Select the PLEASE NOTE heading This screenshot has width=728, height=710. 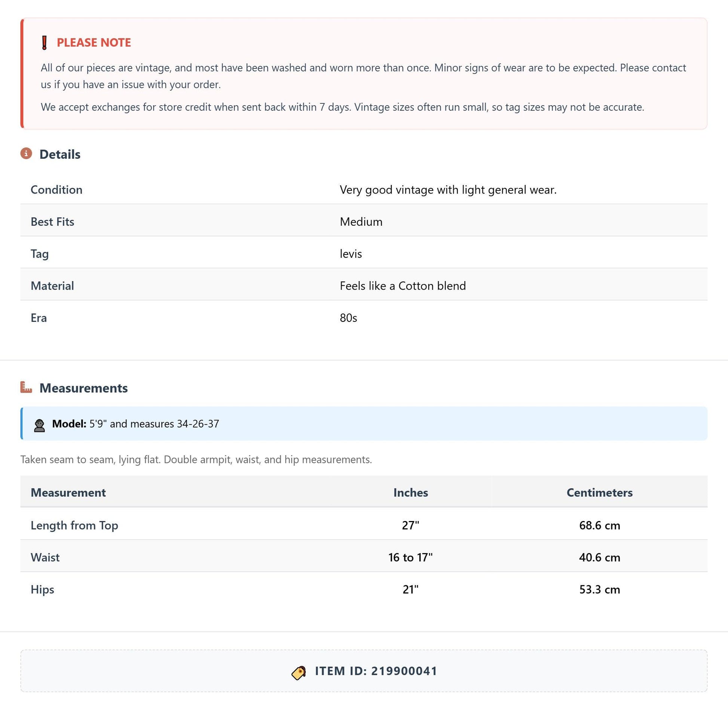tap(94, 43)
